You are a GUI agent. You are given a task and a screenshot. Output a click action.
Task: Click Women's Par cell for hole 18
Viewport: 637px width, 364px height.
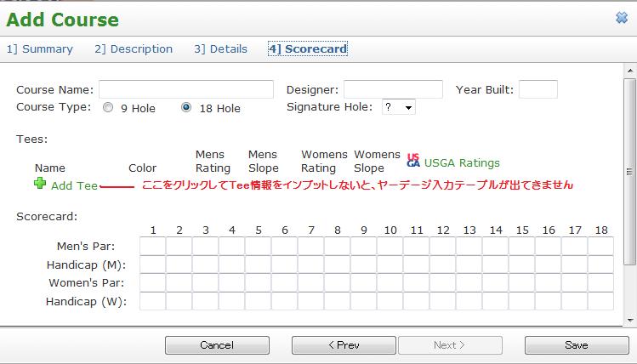pyautogui.click(x=600, y=282)
